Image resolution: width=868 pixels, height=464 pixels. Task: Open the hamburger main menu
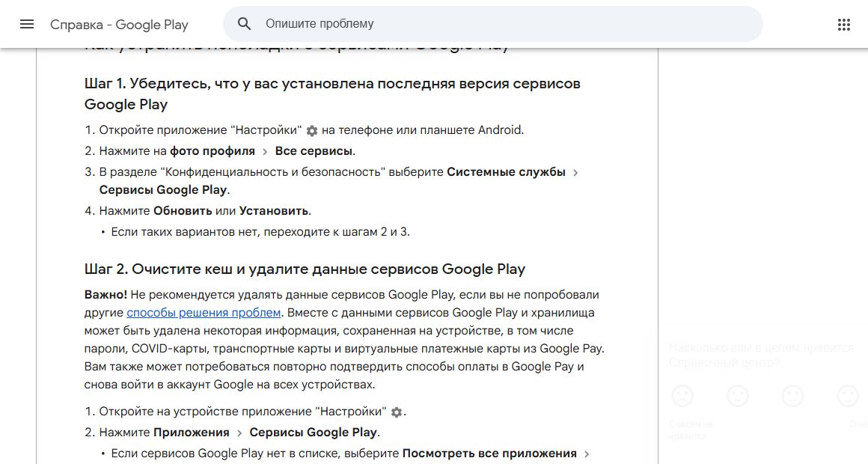(27, 24)
